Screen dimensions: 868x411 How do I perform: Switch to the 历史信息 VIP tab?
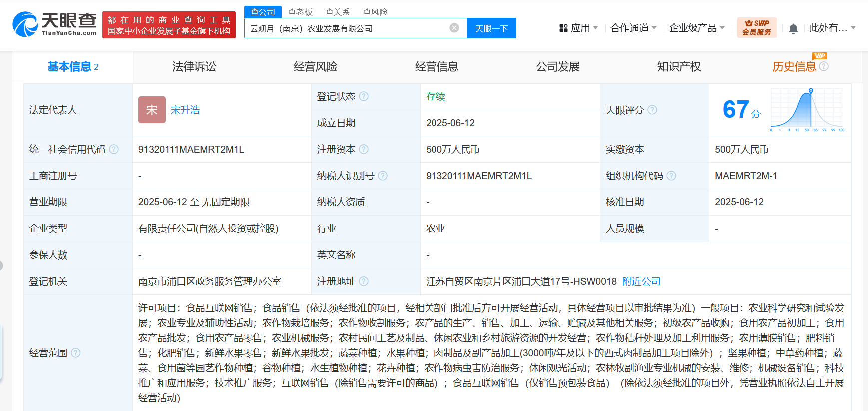coord(794,67)
